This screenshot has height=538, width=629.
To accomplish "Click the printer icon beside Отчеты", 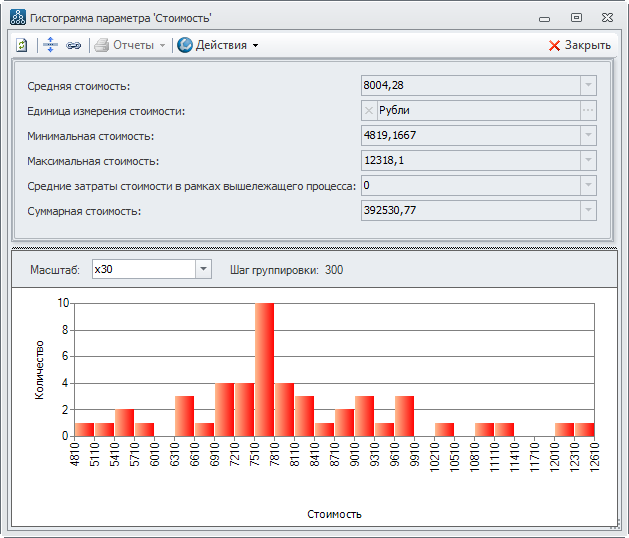I will 101,45.
